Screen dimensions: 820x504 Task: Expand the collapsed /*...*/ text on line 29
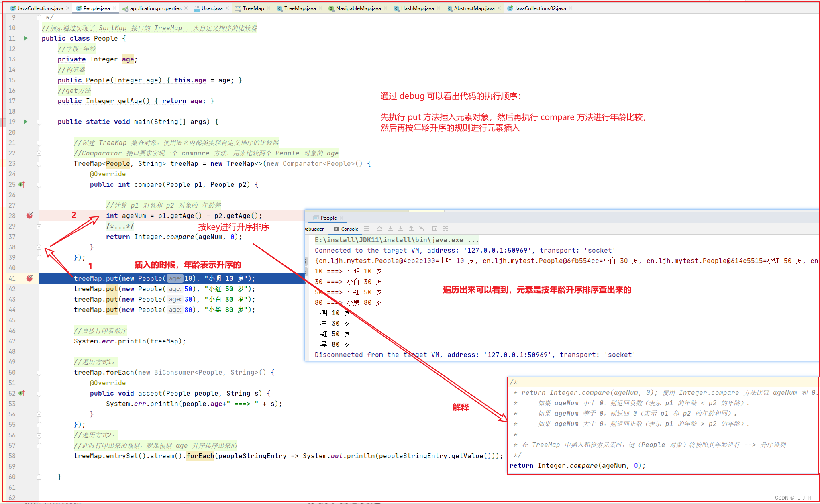(120, 226)
